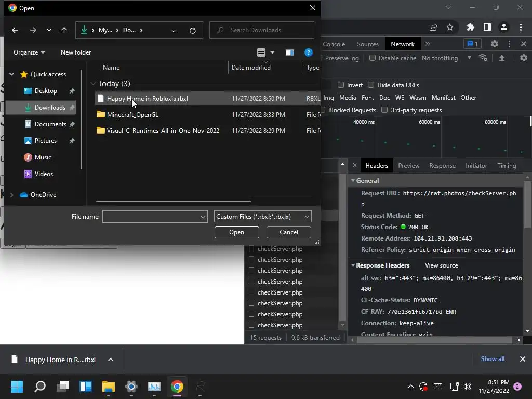The height and width of the screenshot is (399, 532).
Task: Select Music in navigation pane
Action: 43,157
